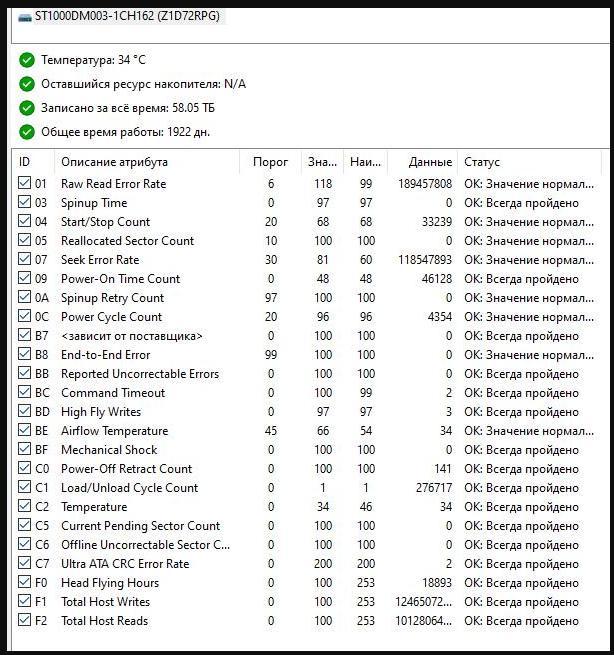Toggle checkbox for BE Airflow Temperature
The image size is (614, 655).
point(24,430)
